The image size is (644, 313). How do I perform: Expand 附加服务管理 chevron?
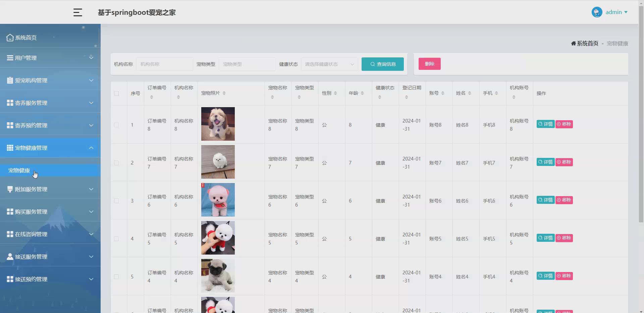pyautogui.click(x=91, y=189)
